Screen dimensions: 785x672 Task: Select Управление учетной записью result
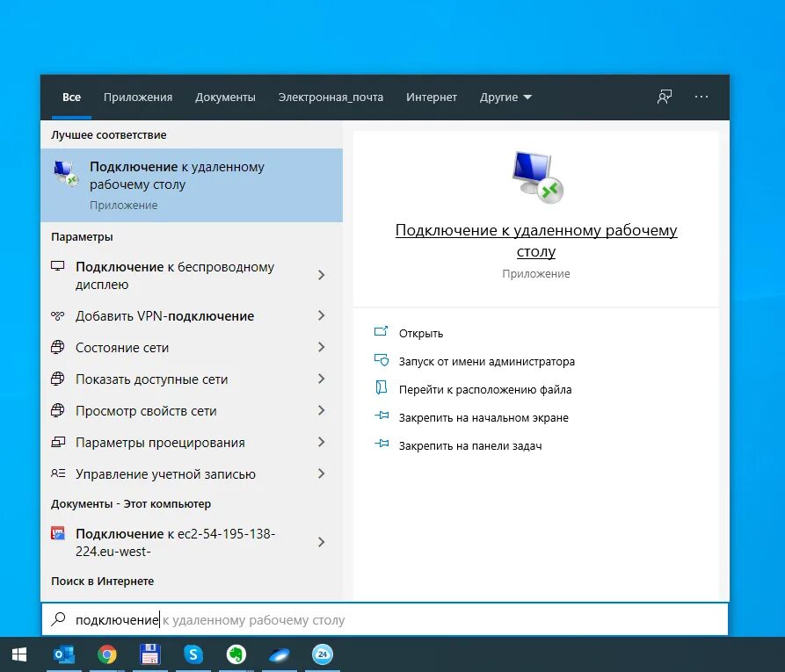pos(192,473)
